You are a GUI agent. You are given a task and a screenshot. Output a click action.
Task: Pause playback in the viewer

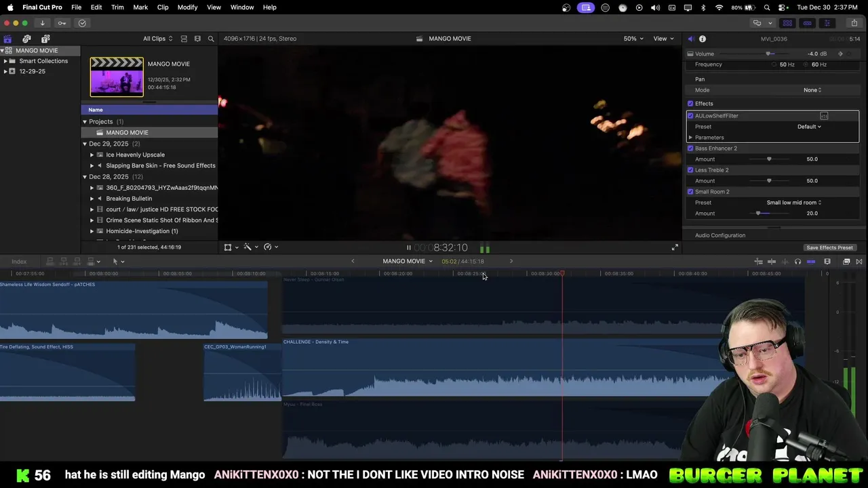pos(408,248)
